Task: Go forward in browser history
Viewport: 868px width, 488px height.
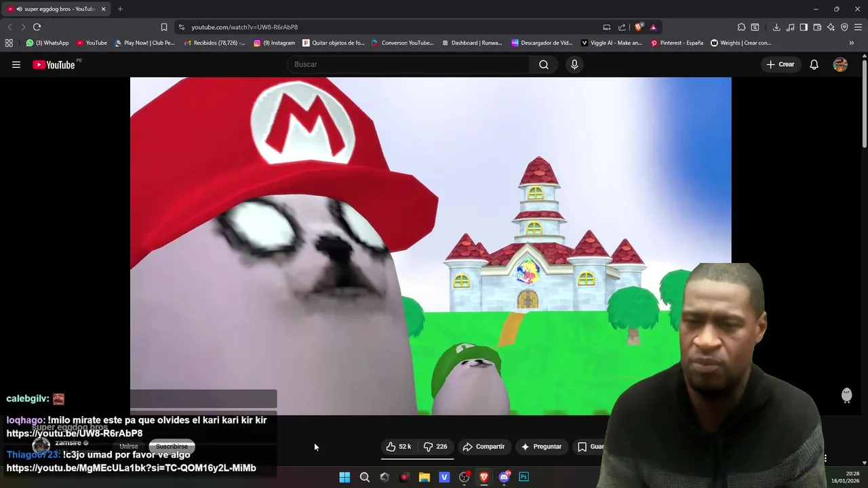Action: coord(23,27)
